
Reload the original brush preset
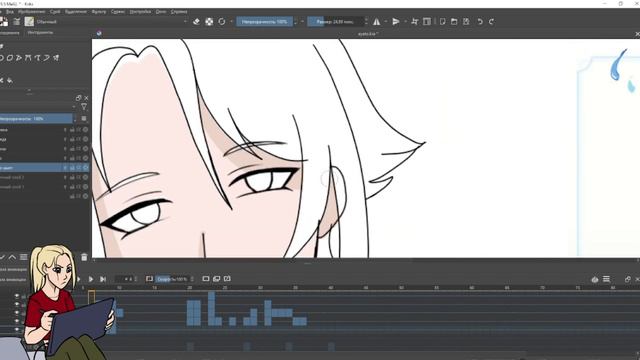[x=222, y=22]
